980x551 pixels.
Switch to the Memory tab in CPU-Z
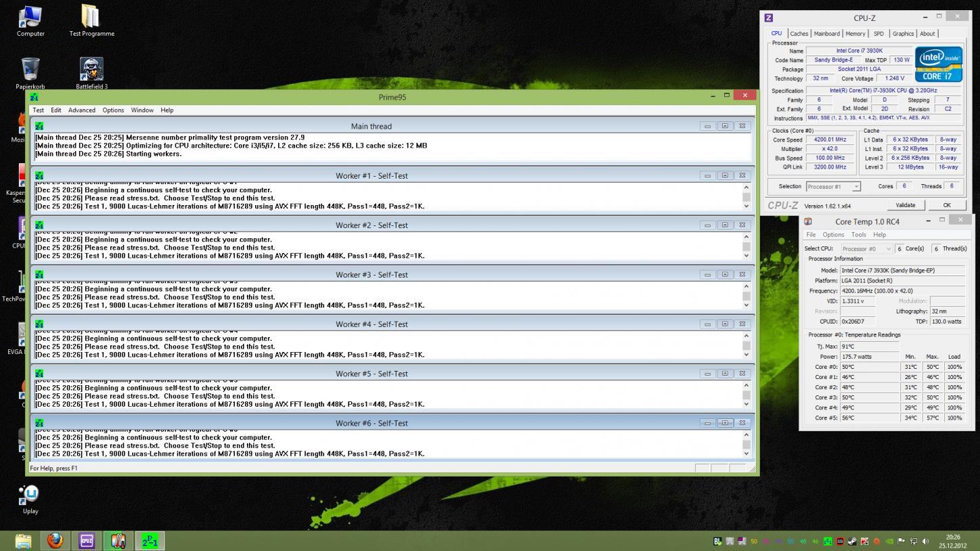click(x=855, y=34)
